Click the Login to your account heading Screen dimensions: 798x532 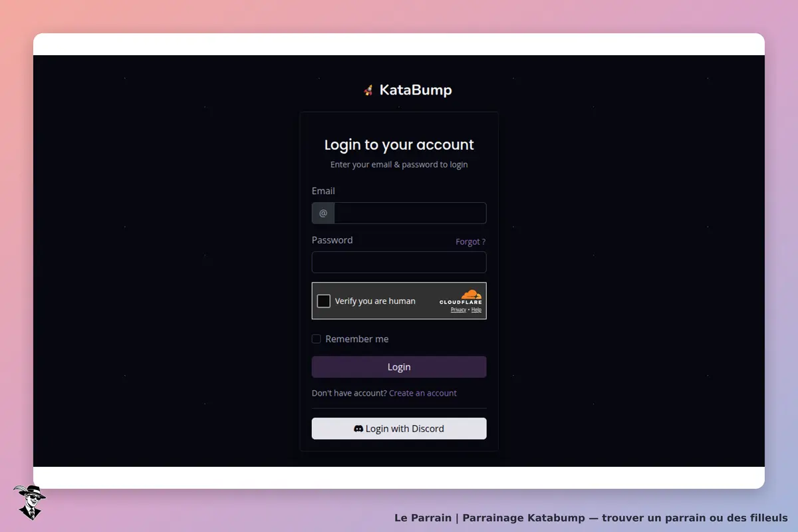coord(399,145)
